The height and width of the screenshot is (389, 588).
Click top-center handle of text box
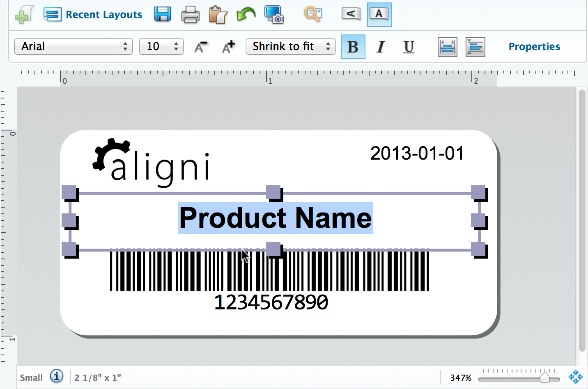[274, 193]
